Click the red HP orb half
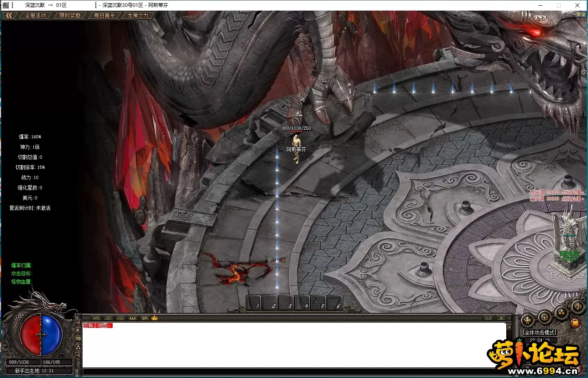The image size is (588, 378). (x=31, y=335)
